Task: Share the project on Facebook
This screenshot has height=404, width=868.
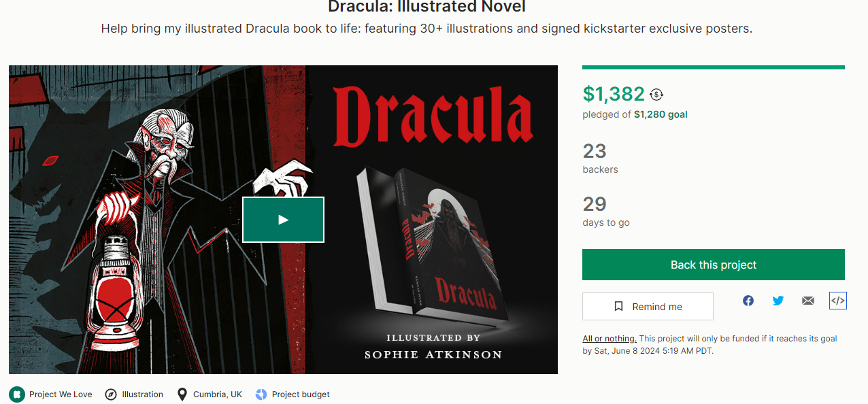Action: coord(748,301)
